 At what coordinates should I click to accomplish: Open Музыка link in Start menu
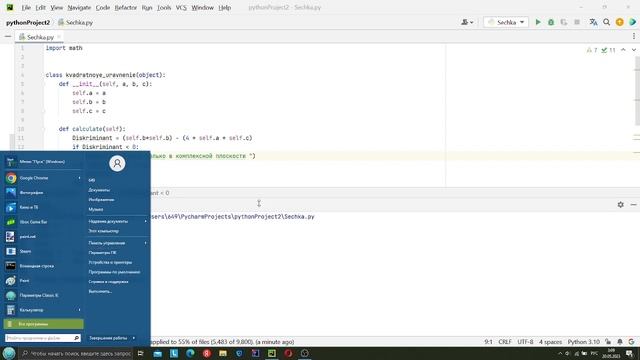(96, 209)
